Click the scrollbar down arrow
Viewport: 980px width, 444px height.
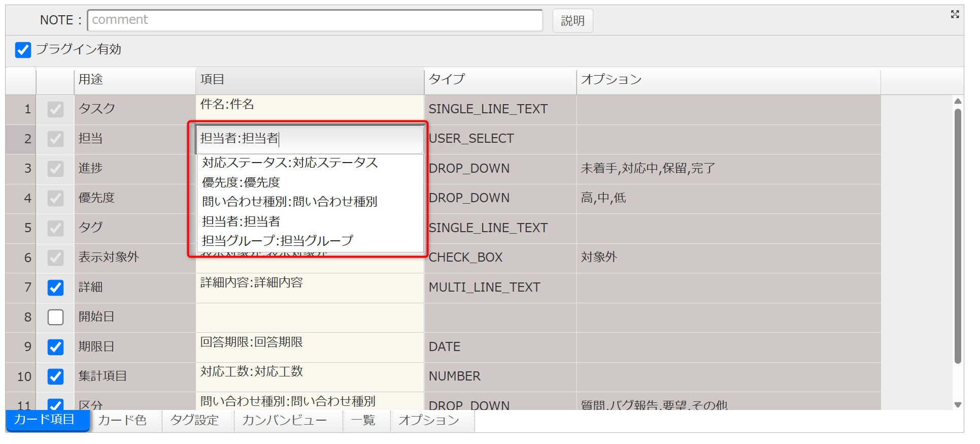[958, 405]
